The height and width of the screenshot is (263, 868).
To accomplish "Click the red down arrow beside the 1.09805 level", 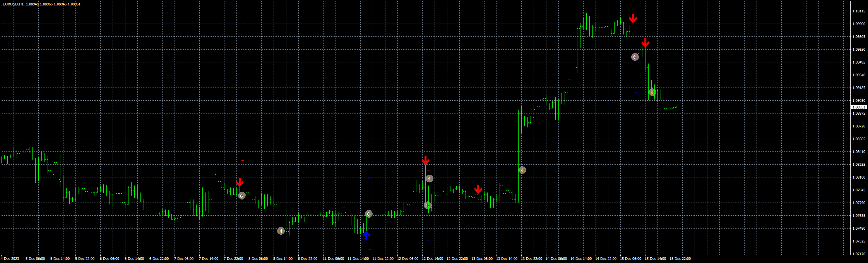I will [x=645, y=43].
